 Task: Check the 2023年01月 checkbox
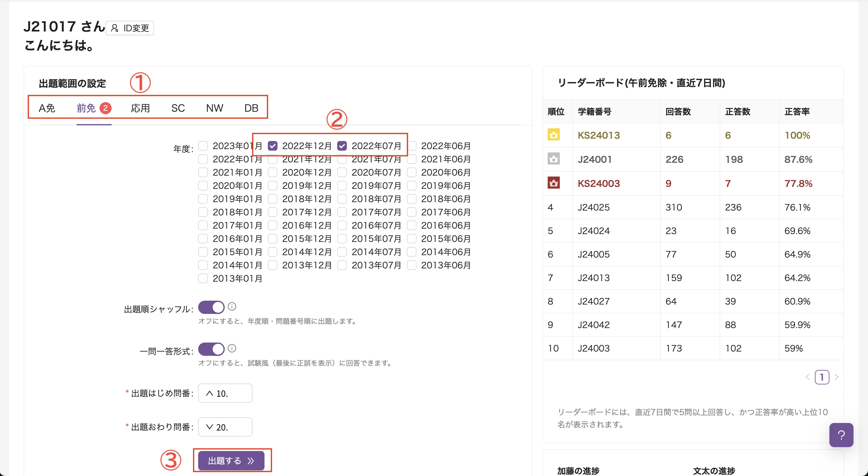[203, 146]
